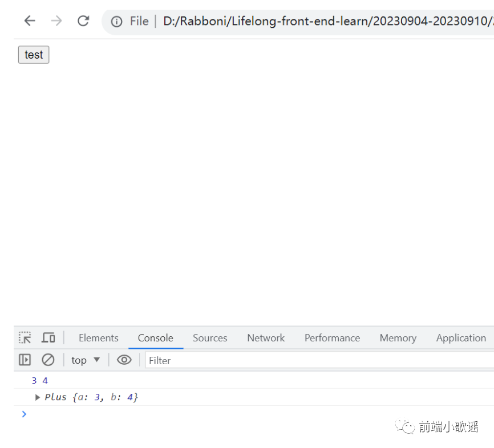Select the inspect element tool
Screen dimensions: 494x448
pyautogui.click(x=24, y=337)
